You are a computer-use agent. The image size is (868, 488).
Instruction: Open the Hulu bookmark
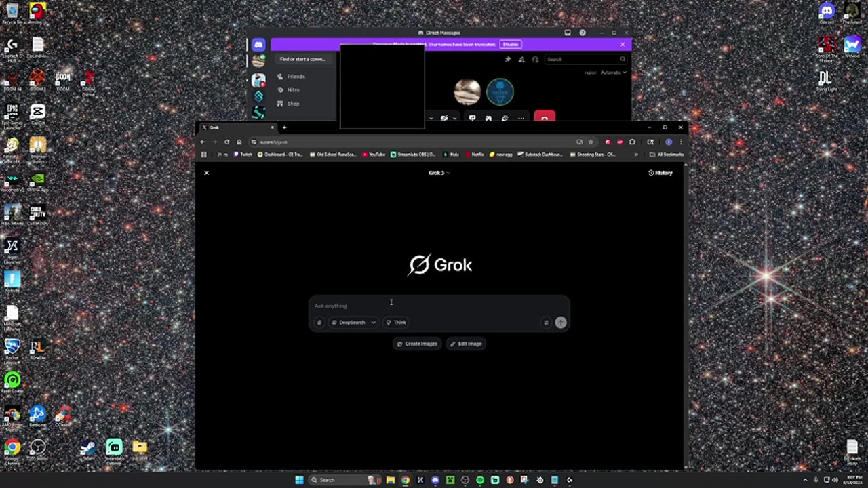(451, 155)
